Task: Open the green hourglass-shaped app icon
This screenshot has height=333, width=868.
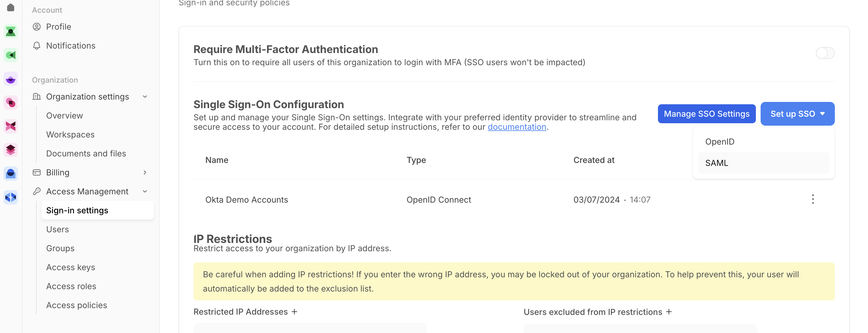Action: click(x=11, y=32)
